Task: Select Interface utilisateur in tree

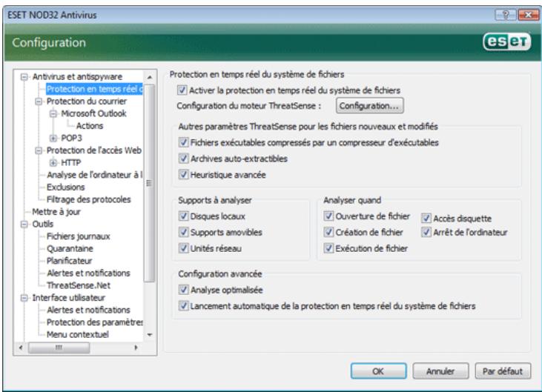Action: click(68, 298)
